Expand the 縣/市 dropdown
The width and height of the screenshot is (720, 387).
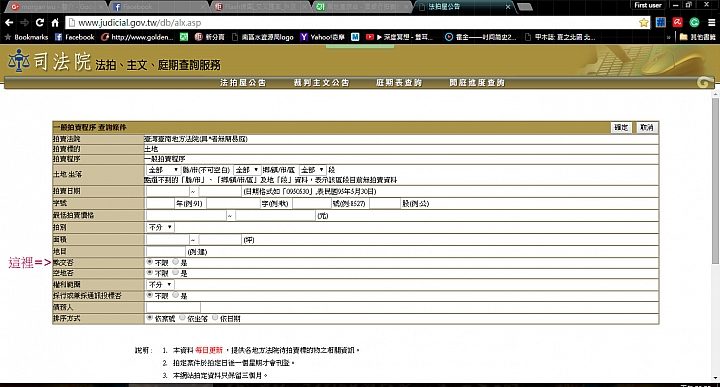tap(163, 170)
